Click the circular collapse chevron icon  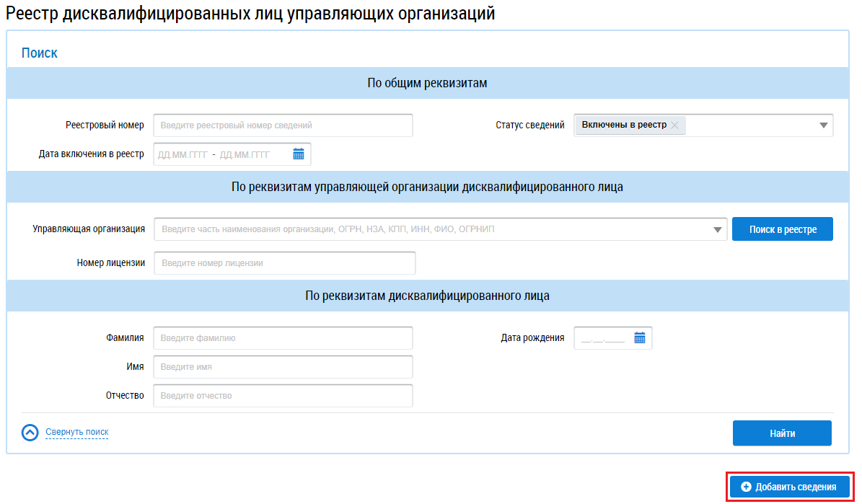tap(30, 432)
